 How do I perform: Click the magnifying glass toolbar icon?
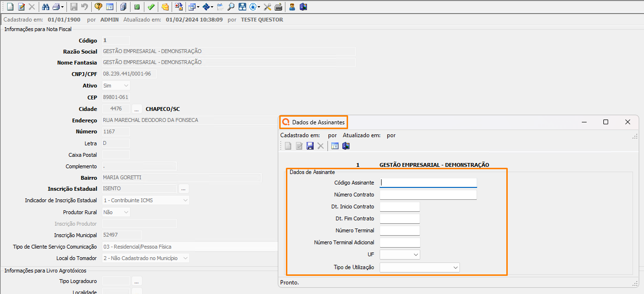pos(231,7)
